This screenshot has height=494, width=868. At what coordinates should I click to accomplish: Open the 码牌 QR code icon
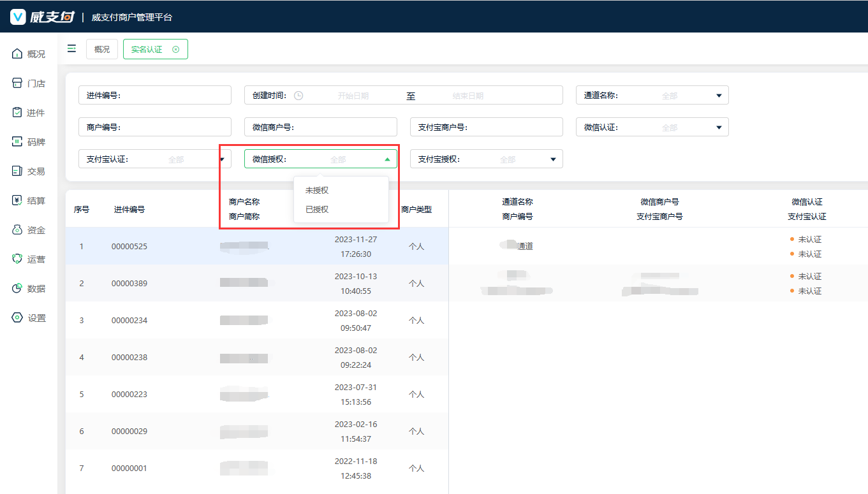(17, 142)
